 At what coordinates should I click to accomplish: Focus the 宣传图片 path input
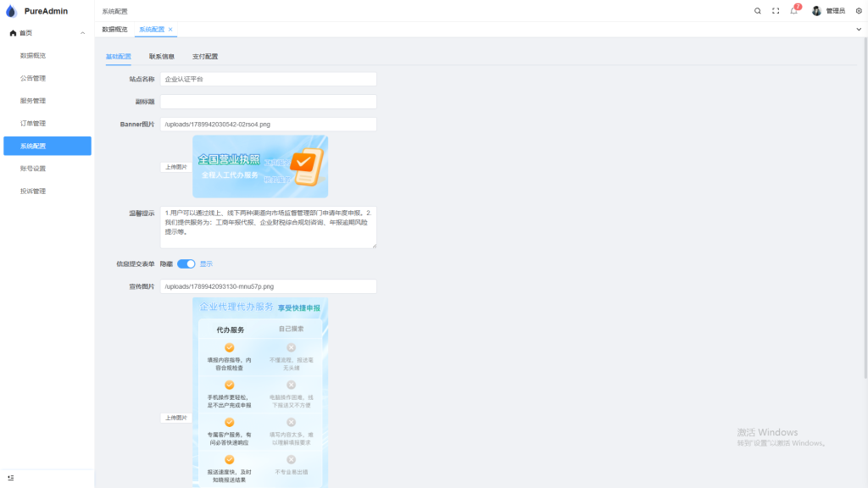coord(269,286)
